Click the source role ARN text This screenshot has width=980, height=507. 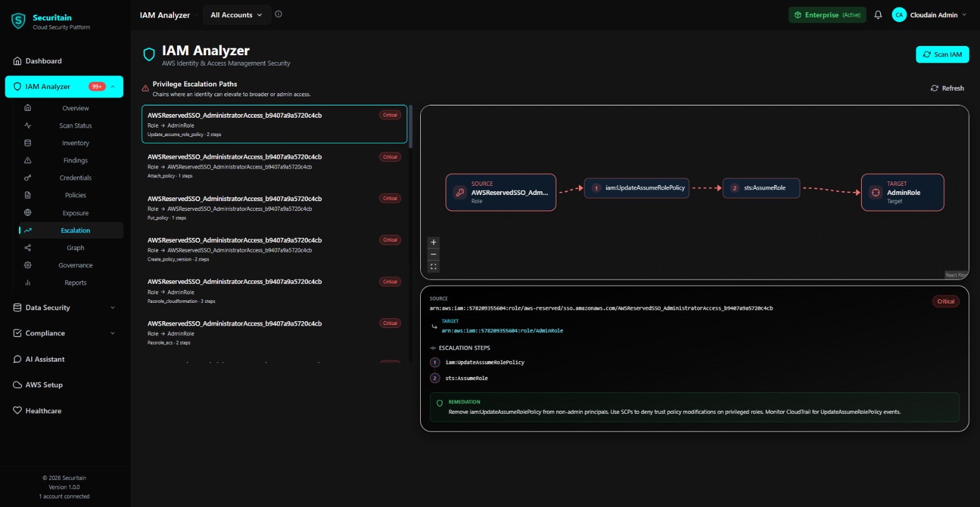click(x=601, y=308)
